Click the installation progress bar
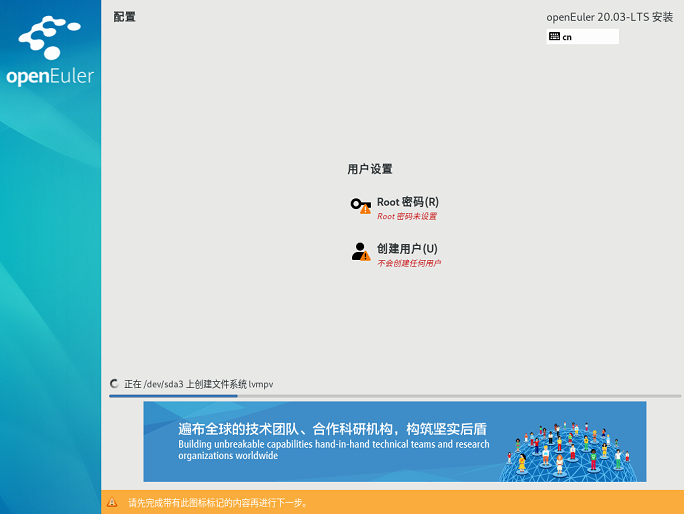 point(395,396)
